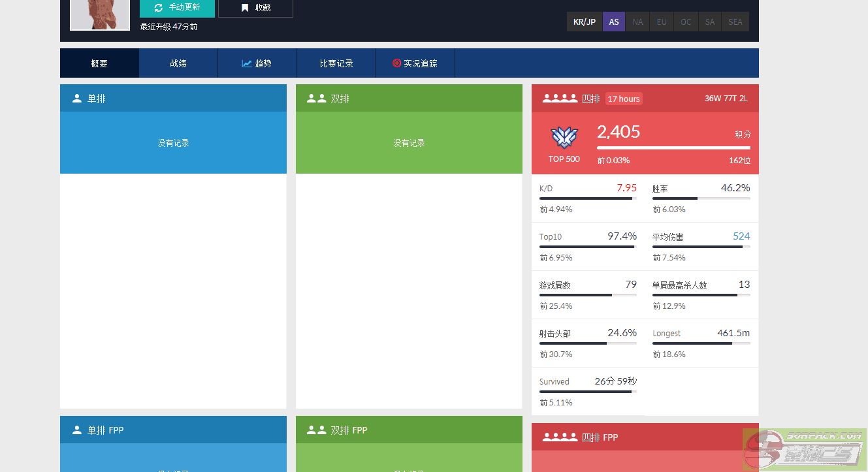Click the bookmark icon on 收藏 button
This screenshot has width=868, height=472.
point(245,8)
